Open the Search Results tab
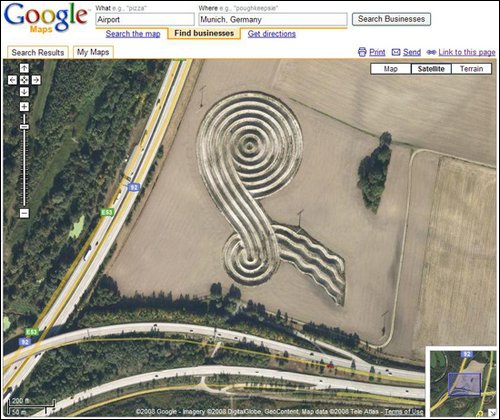This screenshot has height=420, width=500. pyautogui.click(x=38, y=52)
